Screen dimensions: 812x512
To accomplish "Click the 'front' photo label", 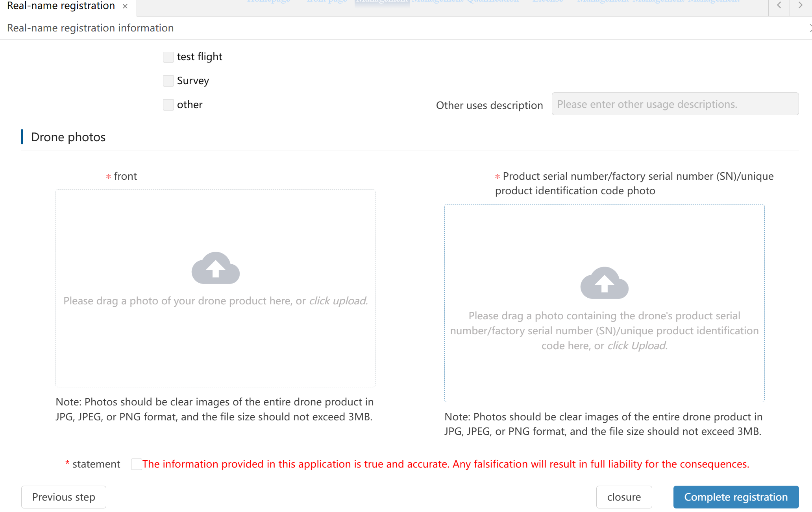I will [x=126, y=176].
